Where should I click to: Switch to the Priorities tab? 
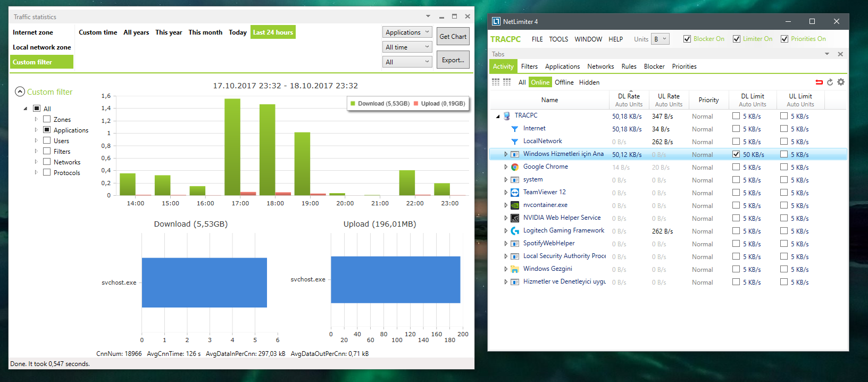(684, 67)
